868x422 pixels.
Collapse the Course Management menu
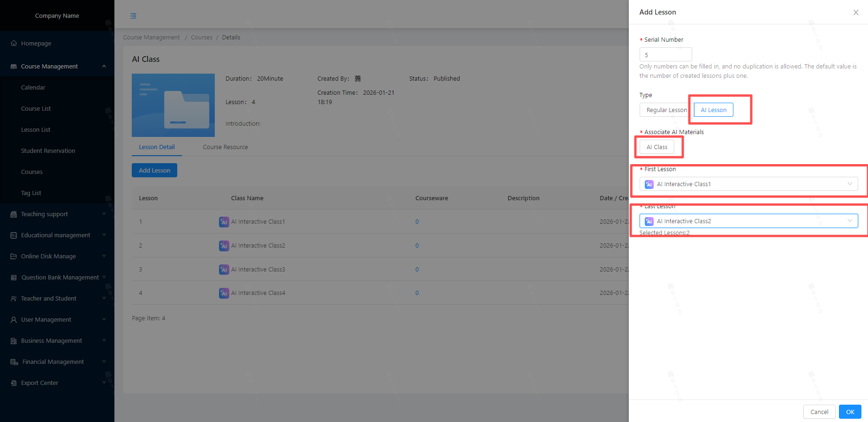point(104,67)
